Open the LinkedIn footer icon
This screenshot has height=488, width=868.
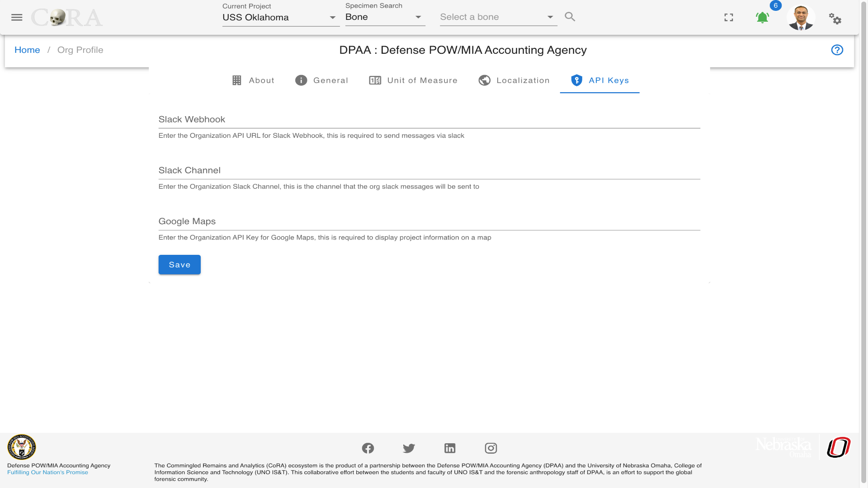coord(450,448)
